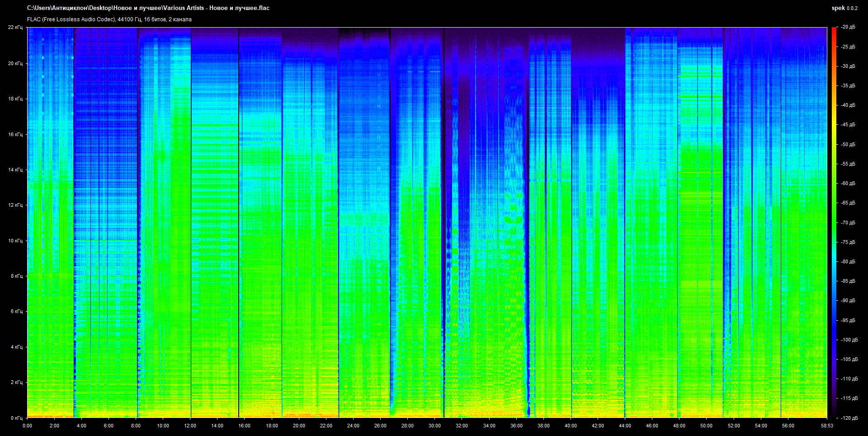Screen dimensions: 868x436
Task: Click the 10 кГц frequency axis label
Action: point(15,241)
